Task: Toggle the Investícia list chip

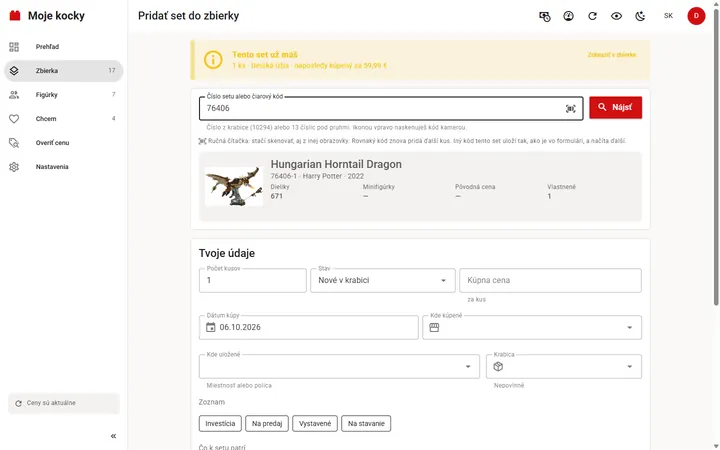Action: click(x=220, y=424)
